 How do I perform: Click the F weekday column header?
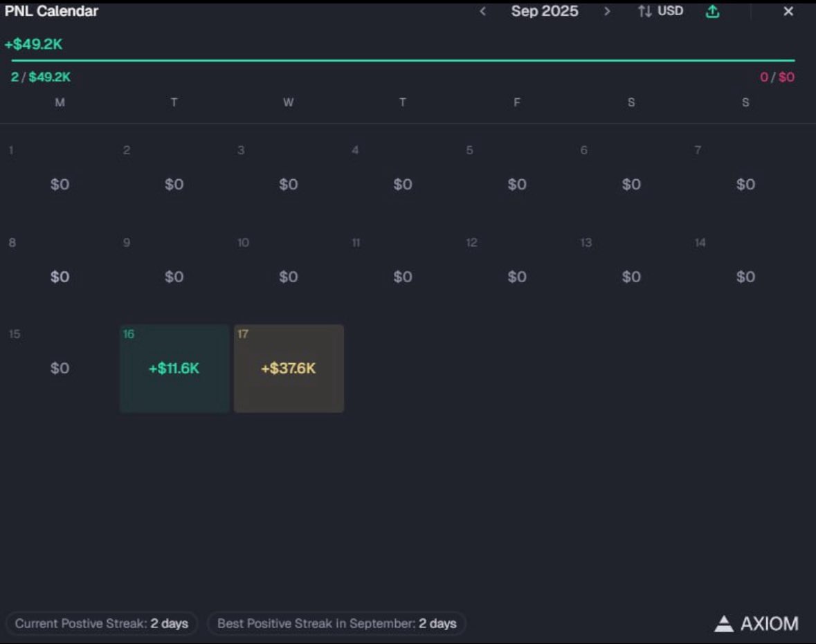517,102
